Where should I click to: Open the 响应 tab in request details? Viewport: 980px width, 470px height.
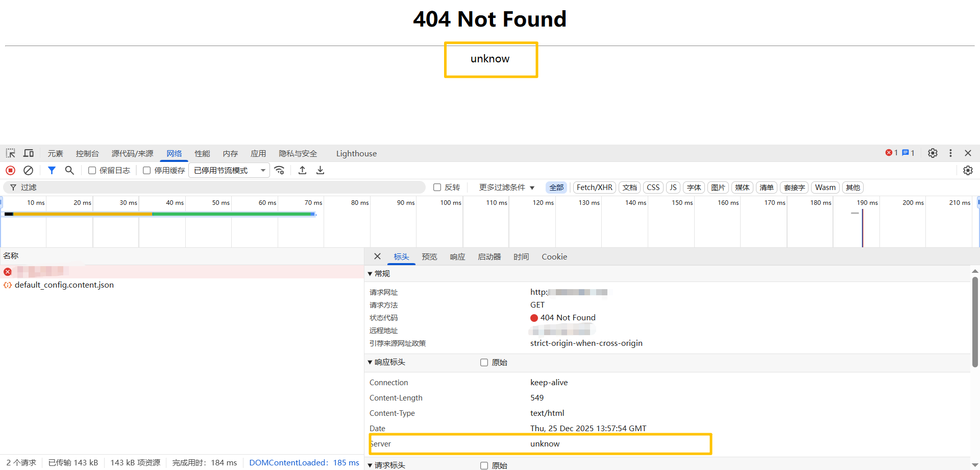pyautogui.click(x=457, y=257)
